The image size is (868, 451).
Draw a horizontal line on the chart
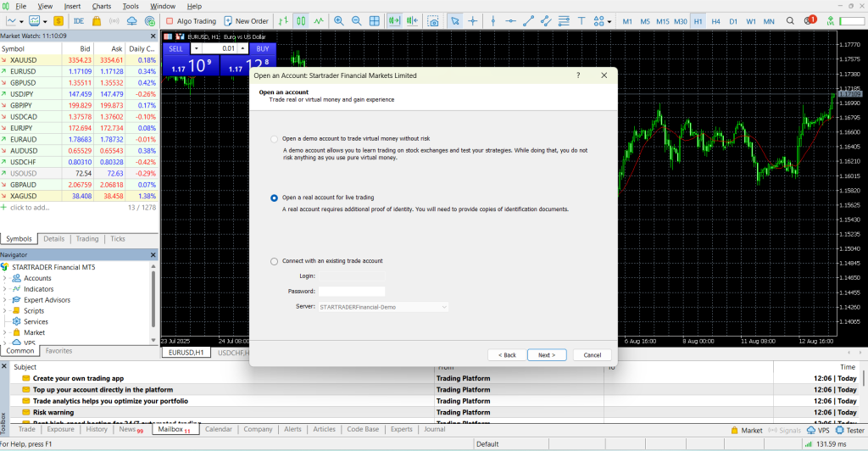[510, 21]
